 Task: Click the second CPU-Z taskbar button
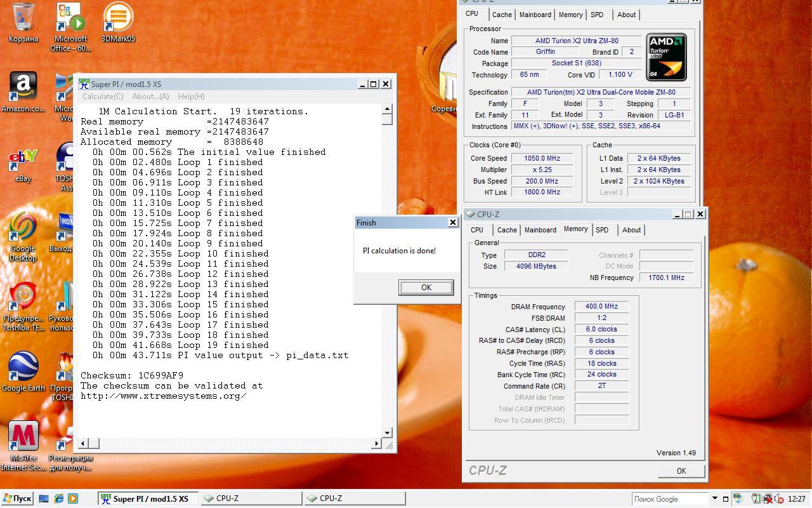pos(355,498)
